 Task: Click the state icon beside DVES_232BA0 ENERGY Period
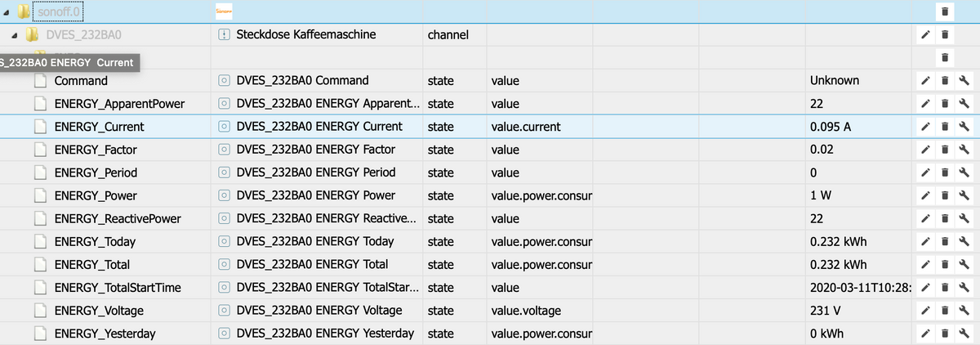[x=225, y=172]
